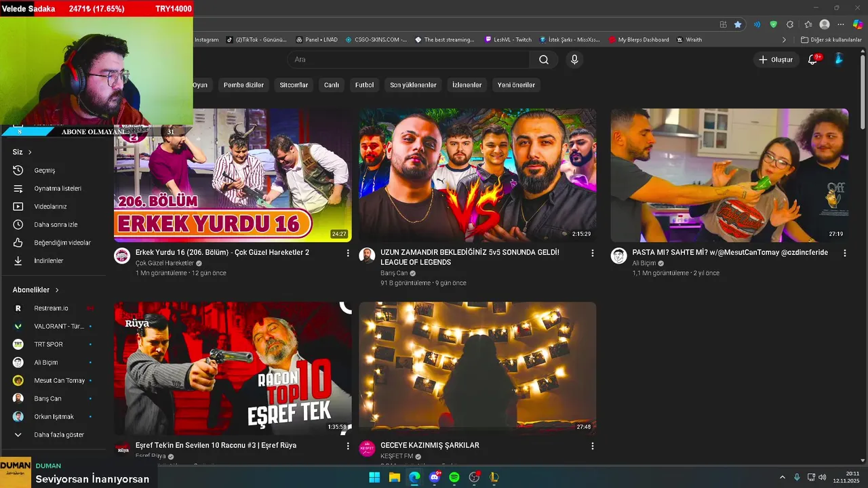Open Diğer sık kullanılanlar bookmarks folder
The height and width of the screenshot is (488, 868).
coord(831,40)
